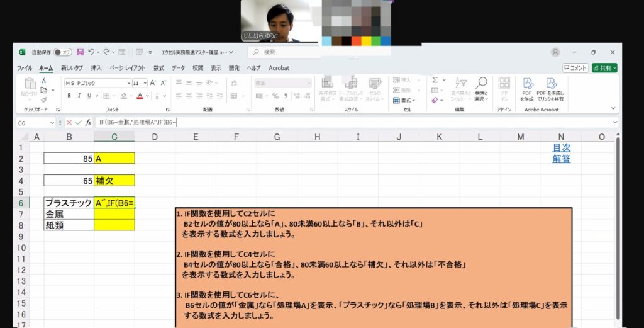Screen dimensions: 644x328
Task: Click the Italic formatting icon
Action: click(79, 96)
